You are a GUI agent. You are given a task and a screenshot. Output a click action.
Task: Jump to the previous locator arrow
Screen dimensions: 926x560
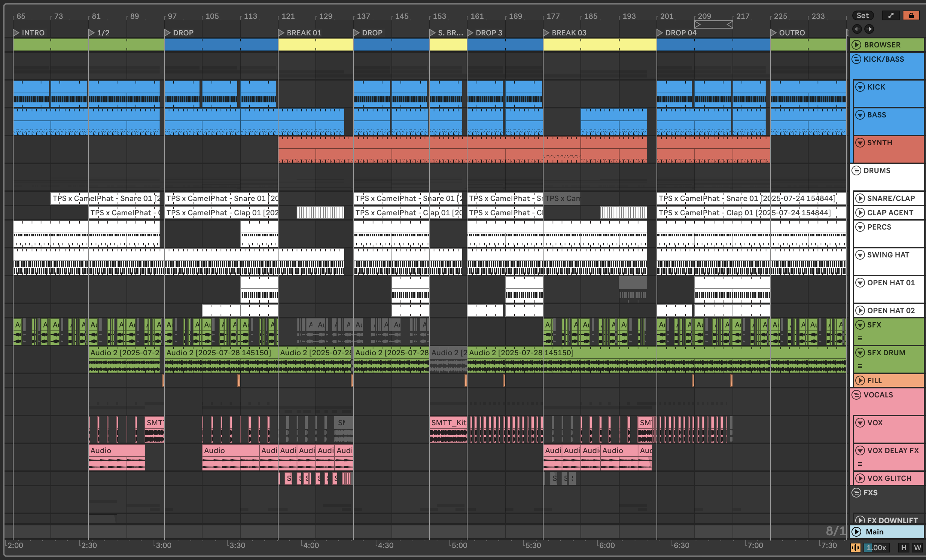click(857, 29)
